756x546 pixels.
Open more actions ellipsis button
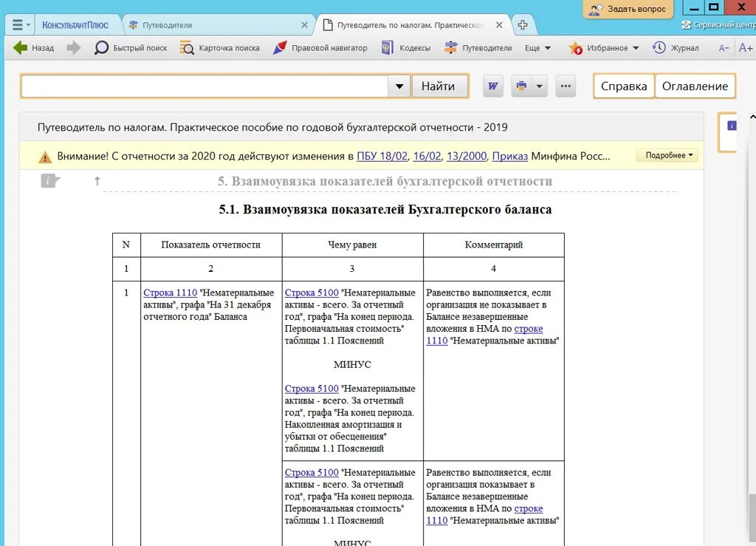coord(566,86)
